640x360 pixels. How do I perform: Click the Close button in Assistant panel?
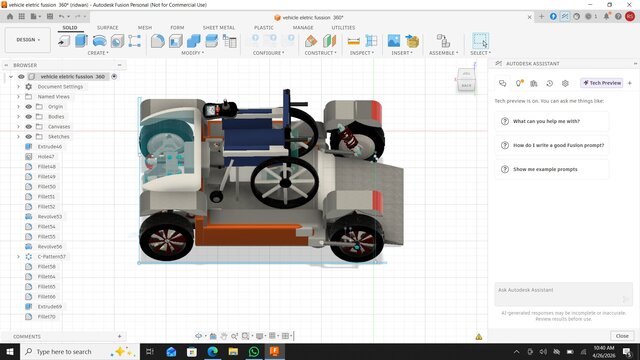tap(622, 336)
